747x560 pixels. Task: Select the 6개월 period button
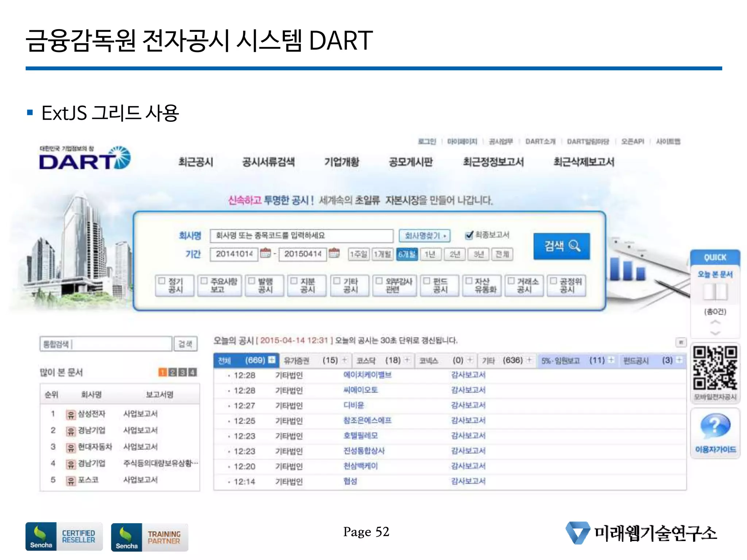coord(407,254)
